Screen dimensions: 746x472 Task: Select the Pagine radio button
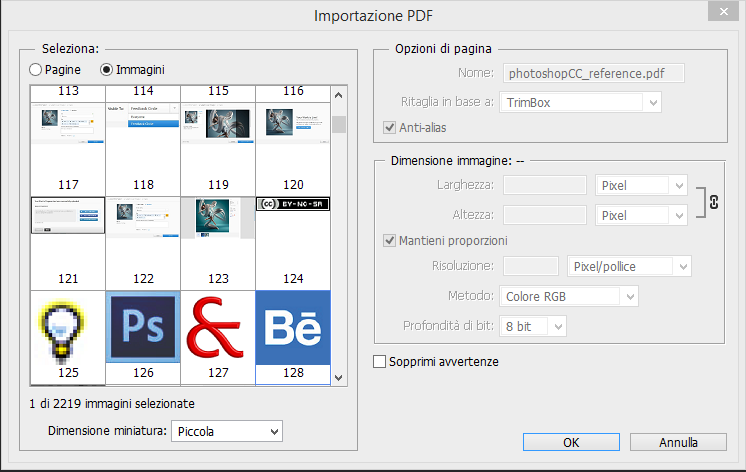click(36, 70)
